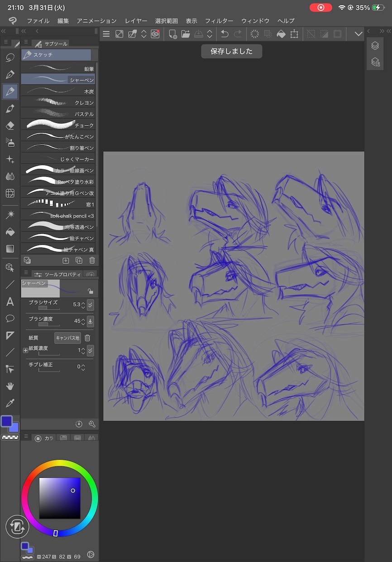Choose the Text tool marked A
Image resolution: width=392 pixels, height=562 pixels.
(10, 302)
